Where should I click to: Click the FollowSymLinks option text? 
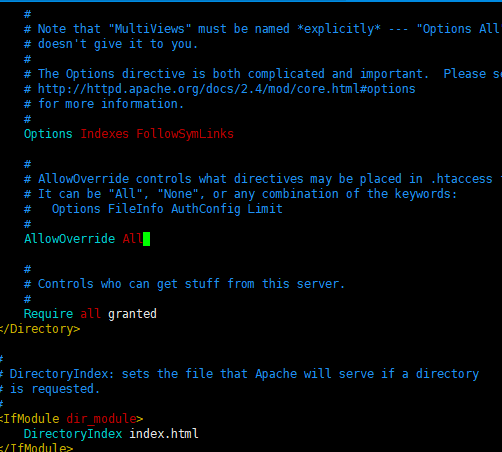(185, 134)
